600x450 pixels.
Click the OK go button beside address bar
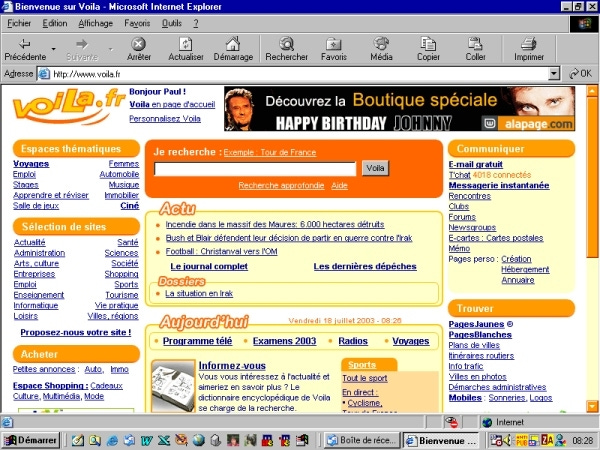click(x=580, y=73)
